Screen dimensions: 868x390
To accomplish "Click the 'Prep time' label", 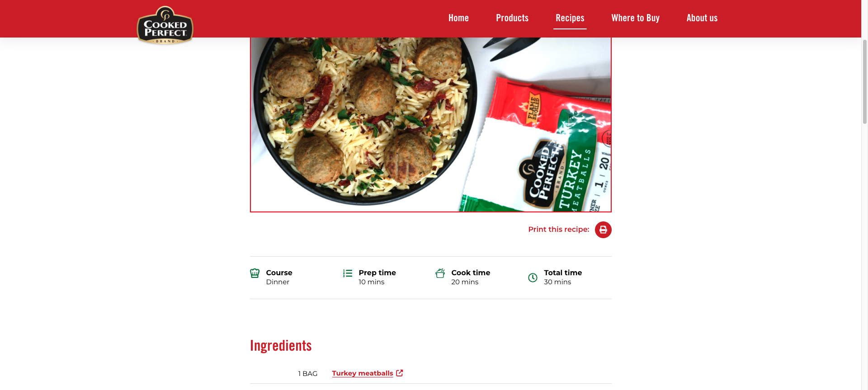I will (x=377, y=273).
